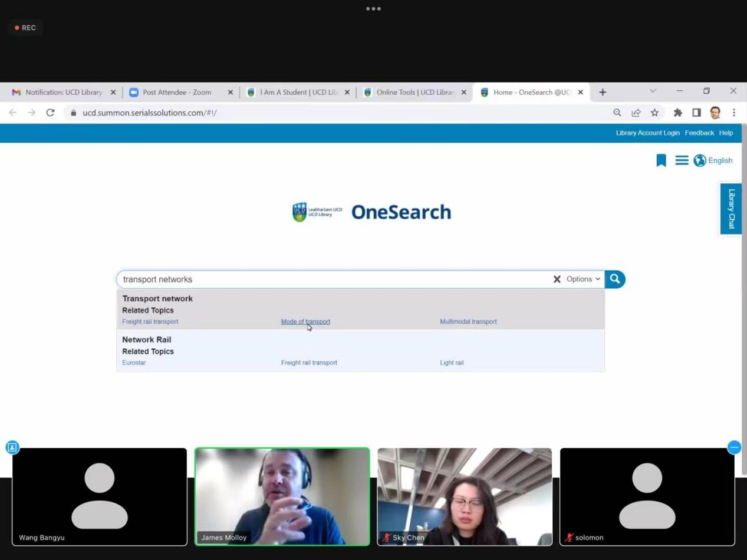The image size is (747, 560).
Task: Open browser extensions puzzle icon
Action: pyautogui.click(x=677, y=113)
